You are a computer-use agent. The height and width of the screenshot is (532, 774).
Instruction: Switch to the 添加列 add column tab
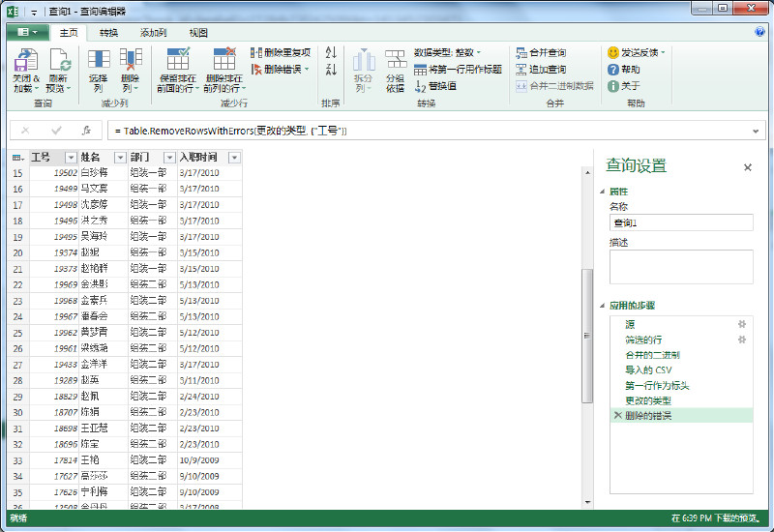coord(153,33)
